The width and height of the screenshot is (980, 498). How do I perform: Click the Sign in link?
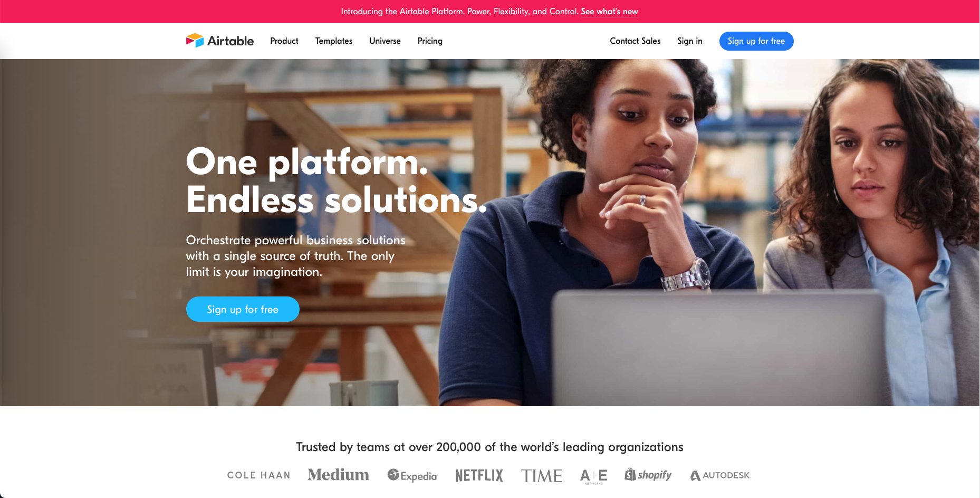tap(690, 41)
